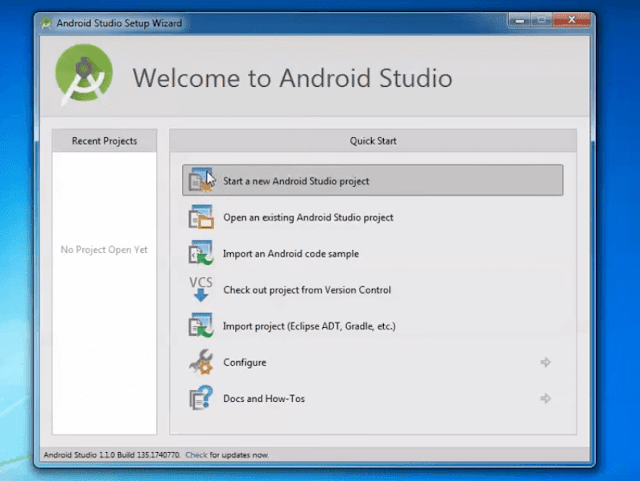Select Import an Android code sample
Image resolution: width=640 pixels, height=481 pixels.
[373, 253]
